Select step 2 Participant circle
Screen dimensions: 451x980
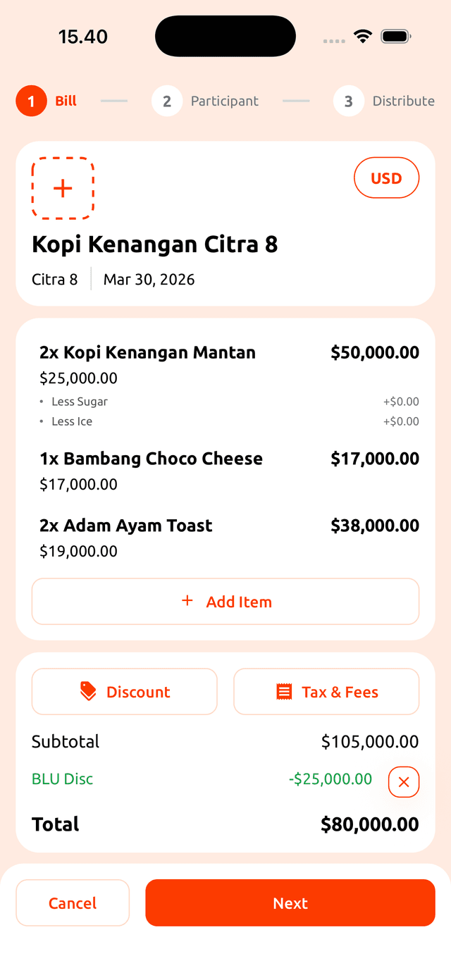[167, 101]
